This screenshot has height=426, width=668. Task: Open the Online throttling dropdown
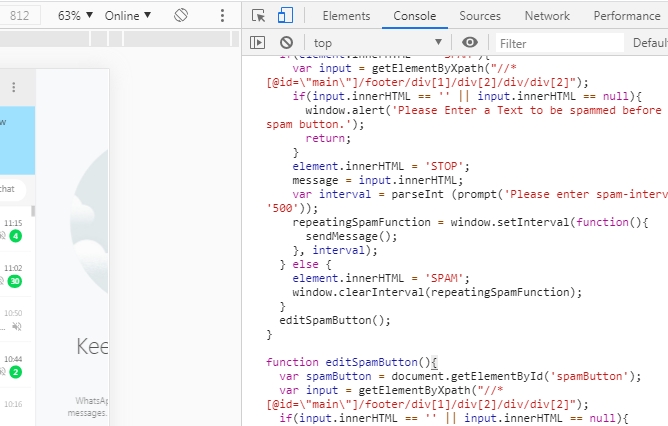tap(127, 16)
